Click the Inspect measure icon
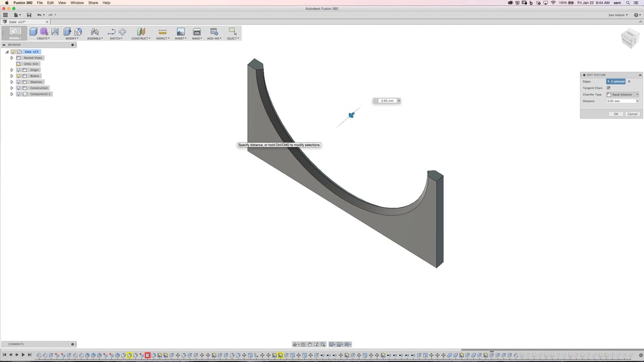This screenshot has height=362, width=644. [x=162, y=32]
